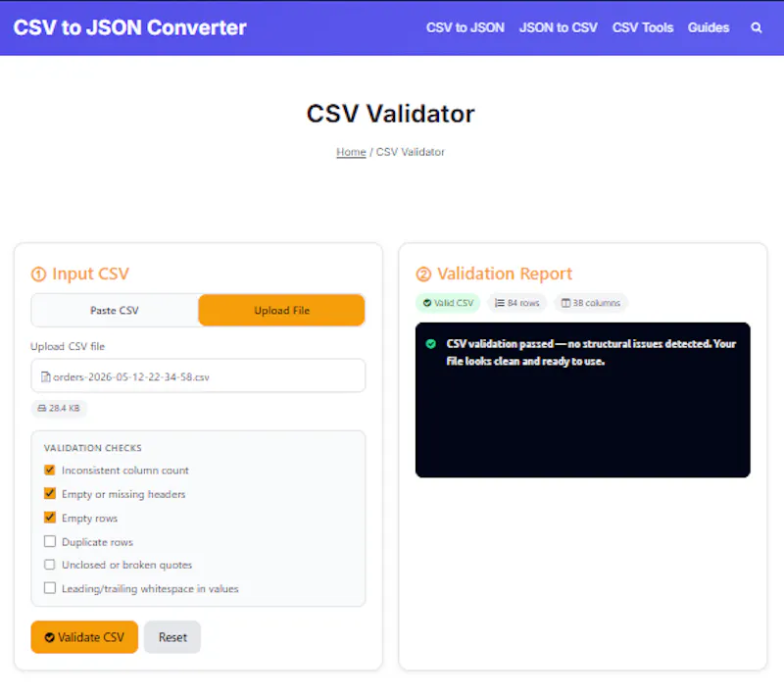Uncheck Inconsistent column count
Image resolution: width=784 pixels, height=699 pixels.
point(50,470)
